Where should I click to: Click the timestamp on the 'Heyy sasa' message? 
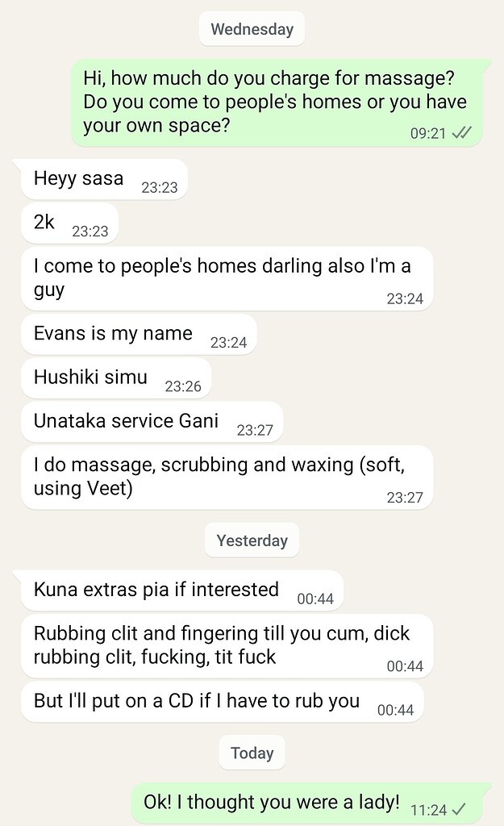click(160, 187)
